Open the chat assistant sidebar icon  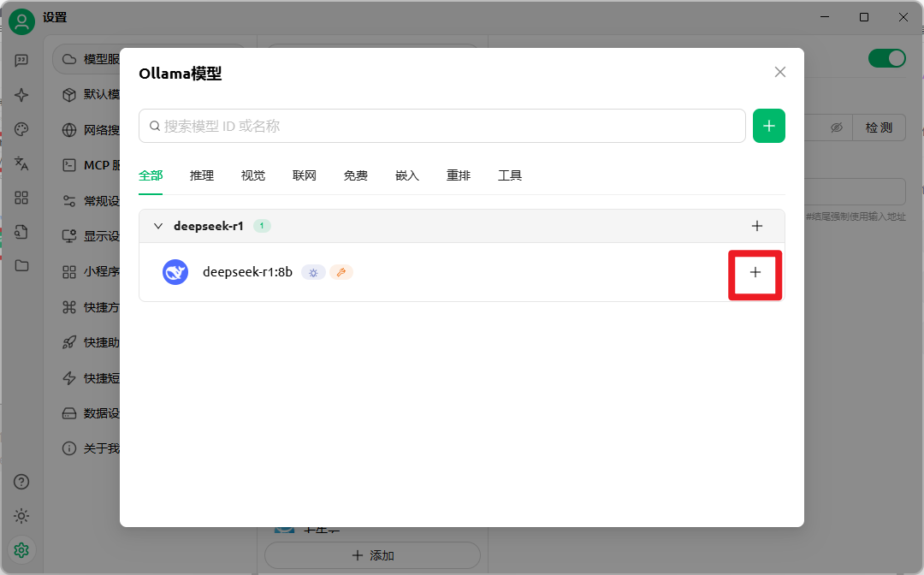click(21, 61)
